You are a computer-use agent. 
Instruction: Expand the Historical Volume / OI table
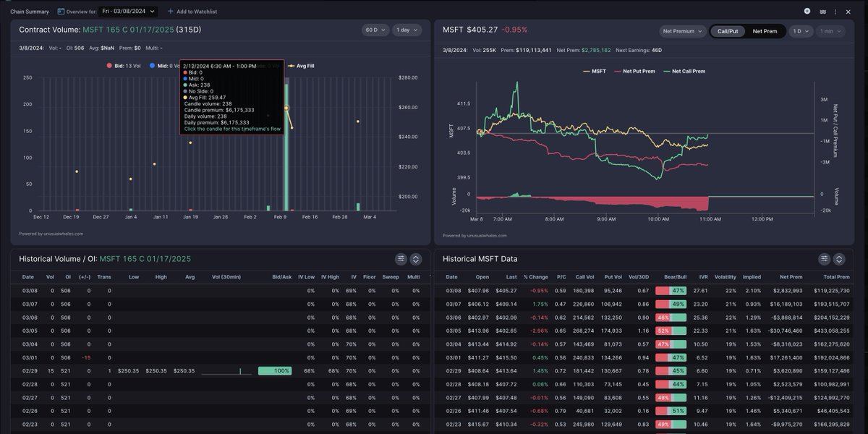416,259
